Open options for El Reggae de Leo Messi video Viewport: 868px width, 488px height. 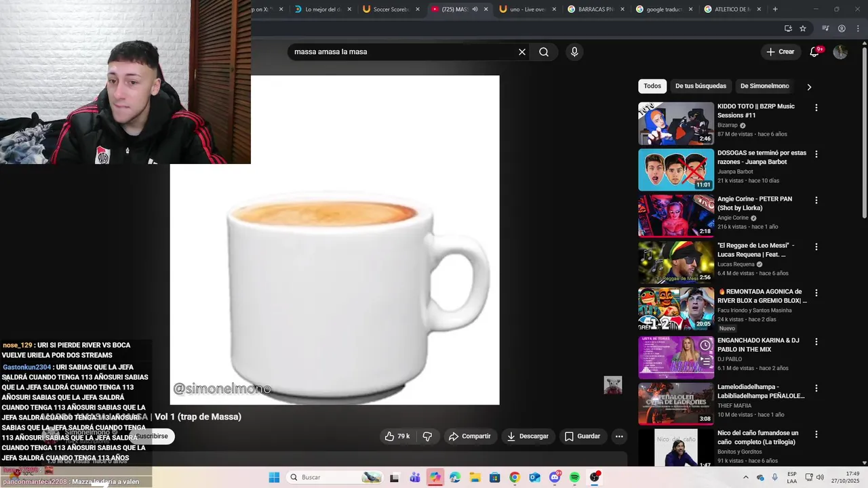(x=816, y=247)
